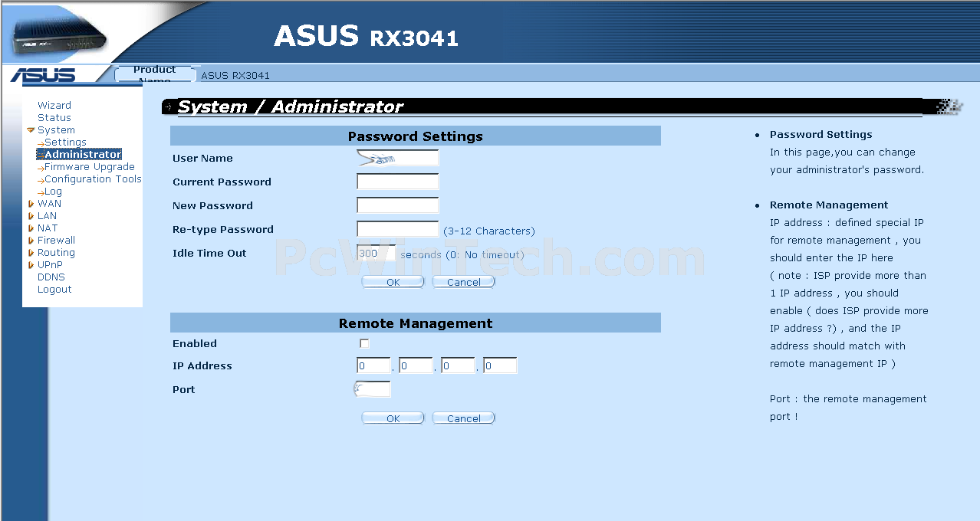980x521 pixels.
Task: Click the ASUS logo
Action: coord(43,75)
